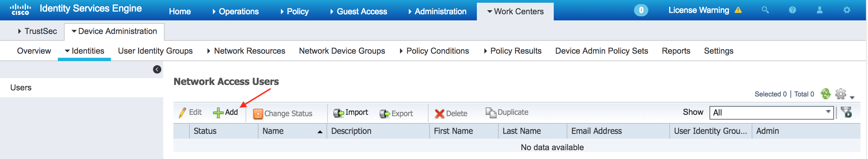Screen dimensions: 868x159
Task: Switch to the TrustSec tab
Action: 37,31
